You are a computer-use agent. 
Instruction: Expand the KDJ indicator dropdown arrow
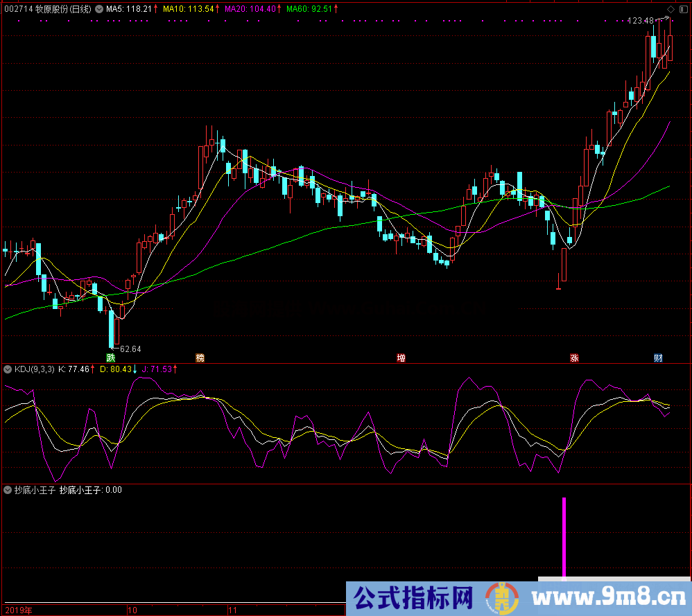tap(8, 369)
